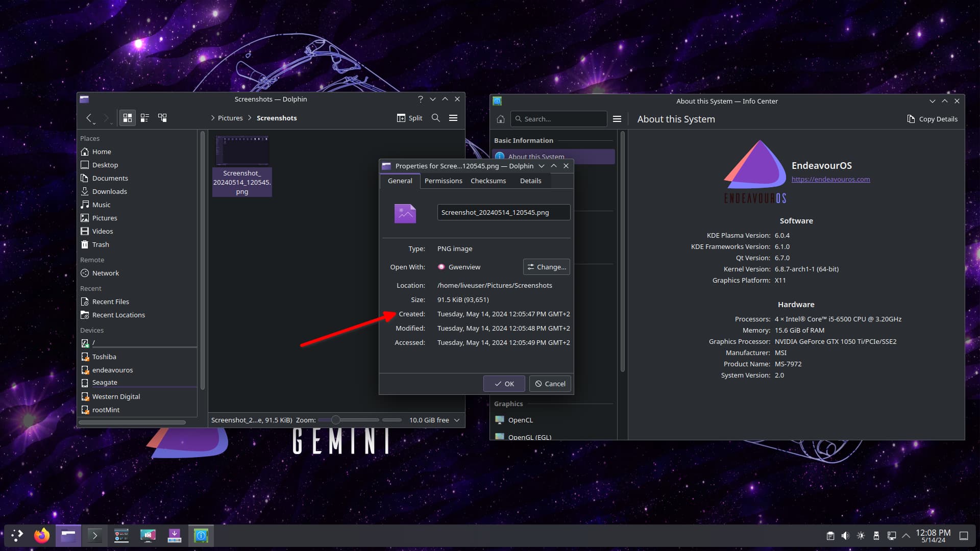980x551 pixels.
Task: Click Pictures in the Dolphin breadcrumb
Action: click(230, 118)
